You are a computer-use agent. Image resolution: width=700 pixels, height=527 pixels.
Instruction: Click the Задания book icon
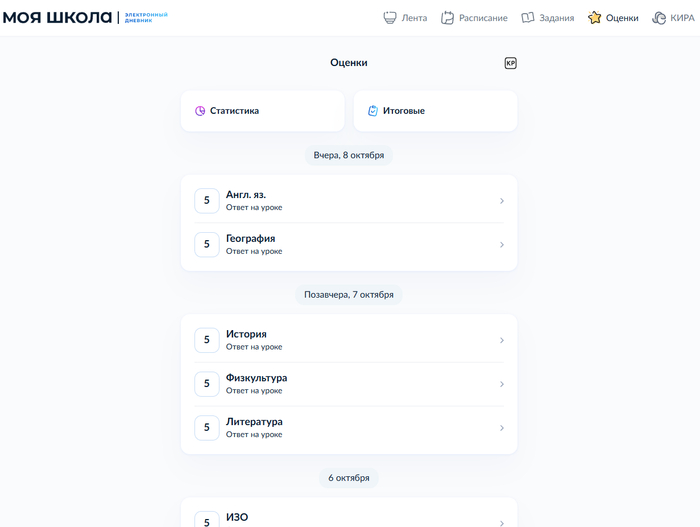pyautogui.click(x=528, y=18)
